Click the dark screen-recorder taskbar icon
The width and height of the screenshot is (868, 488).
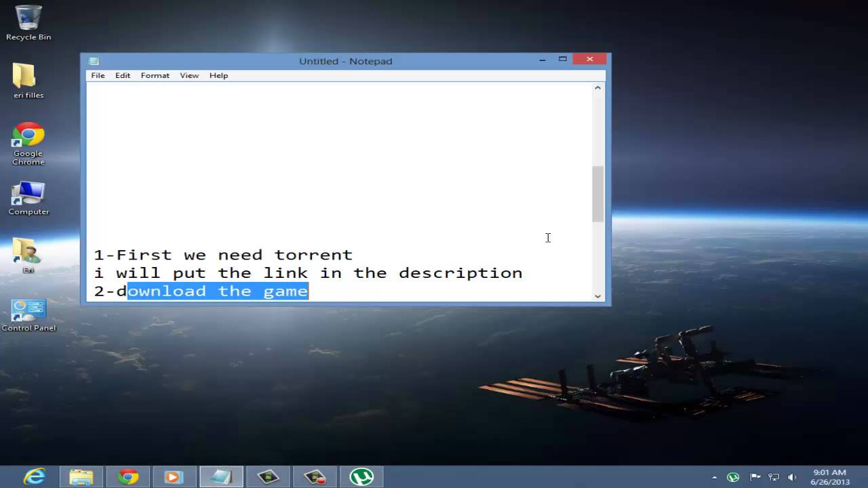[268, 476]
